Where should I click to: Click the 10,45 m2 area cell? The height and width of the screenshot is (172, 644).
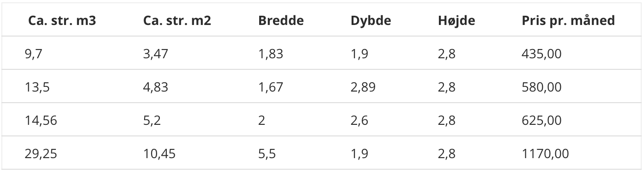[160, 154]
